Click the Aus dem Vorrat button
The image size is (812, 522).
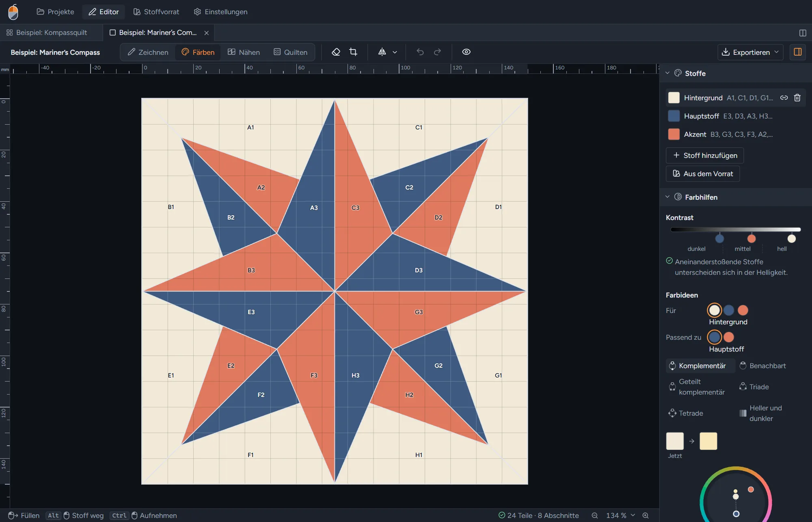[703, 174]
